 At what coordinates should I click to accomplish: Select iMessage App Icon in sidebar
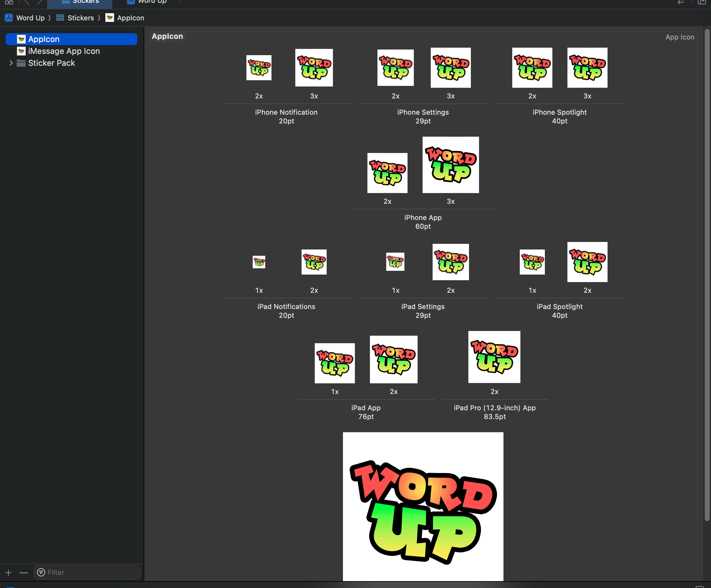64,51
